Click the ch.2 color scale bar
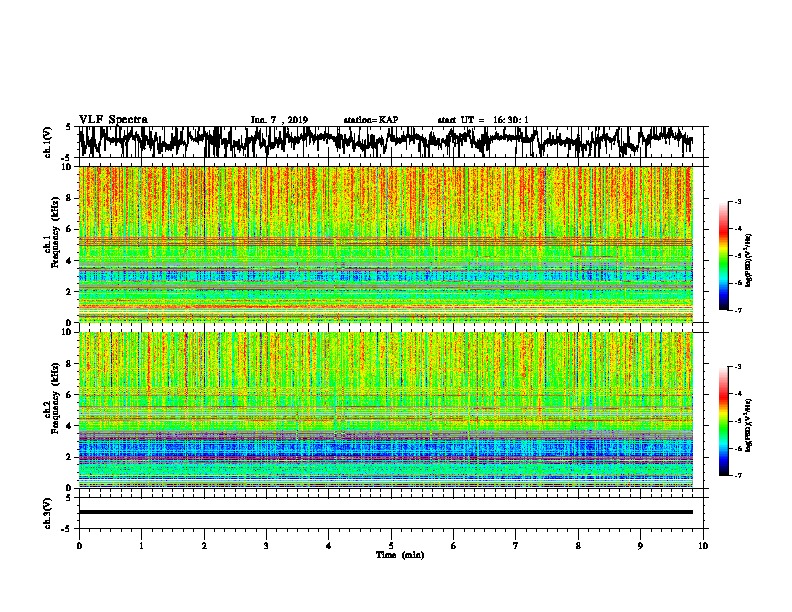Screen dimensions: 792x612 point(723,421)
